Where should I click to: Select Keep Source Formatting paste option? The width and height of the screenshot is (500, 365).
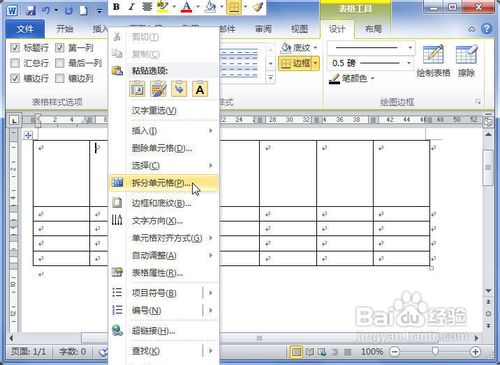point(137,89)
